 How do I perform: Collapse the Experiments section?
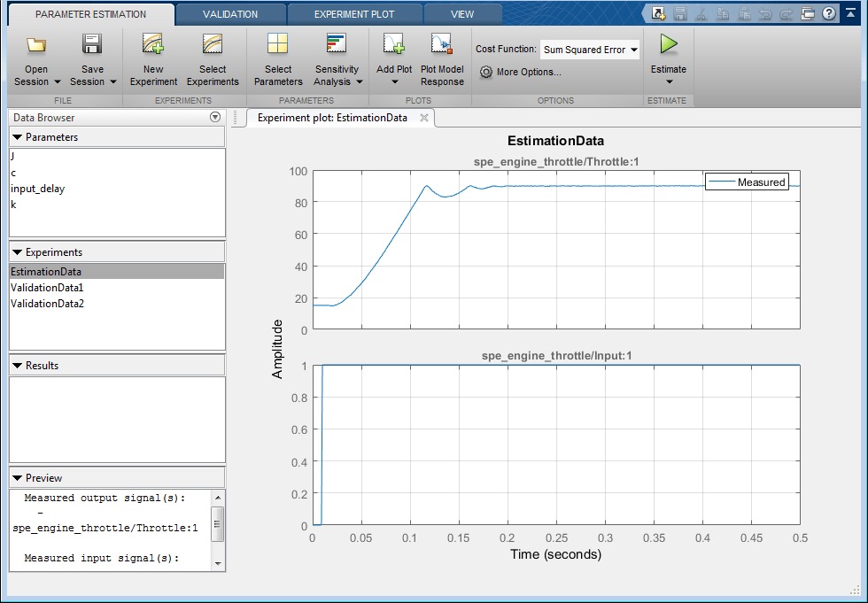(17, 252)
